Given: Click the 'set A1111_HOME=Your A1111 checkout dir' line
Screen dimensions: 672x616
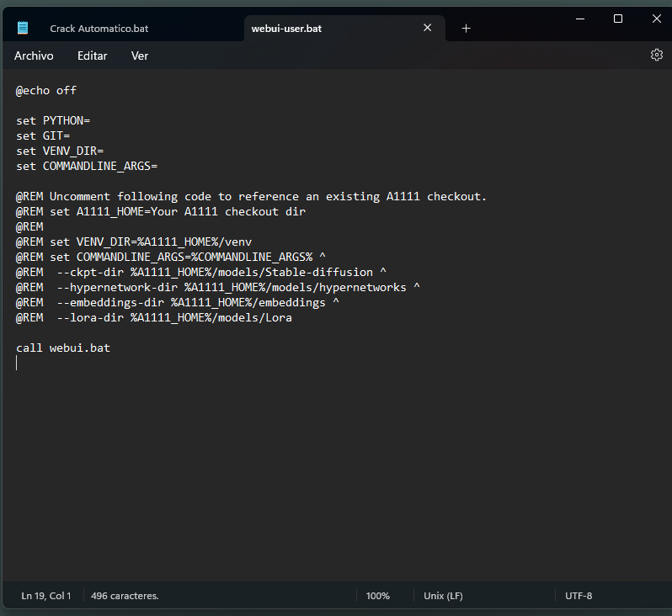Looking at the screenshot, I should click(160, 211).
